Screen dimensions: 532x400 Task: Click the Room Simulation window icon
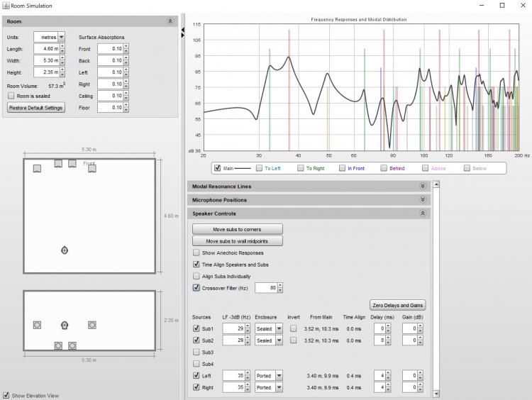click(6, 6)
